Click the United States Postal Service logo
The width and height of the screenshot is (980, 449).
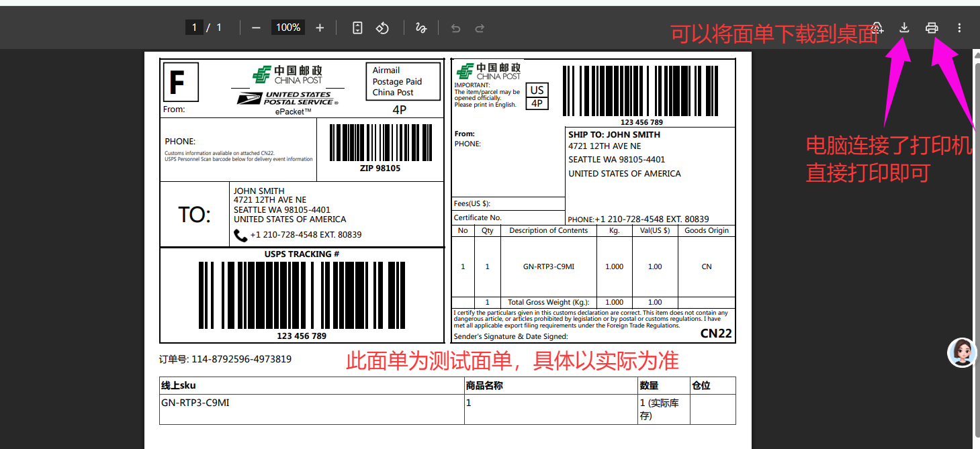(x=287, y=98)
